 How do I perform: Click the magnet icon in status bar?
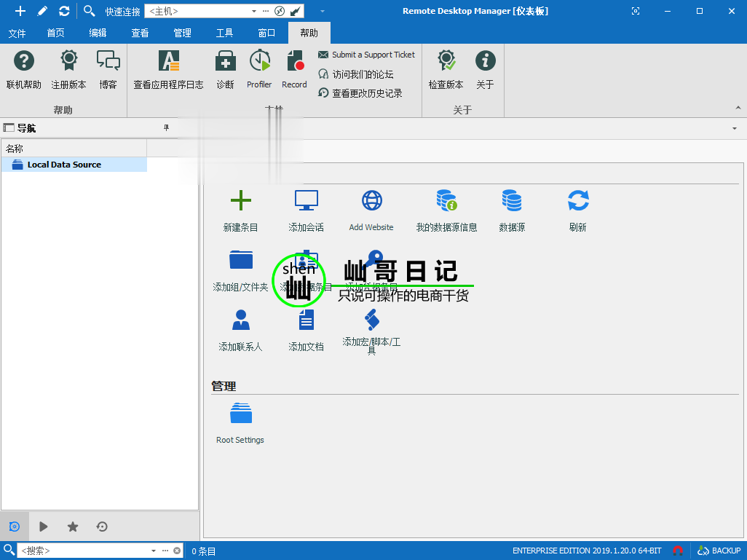pos(678,551)
